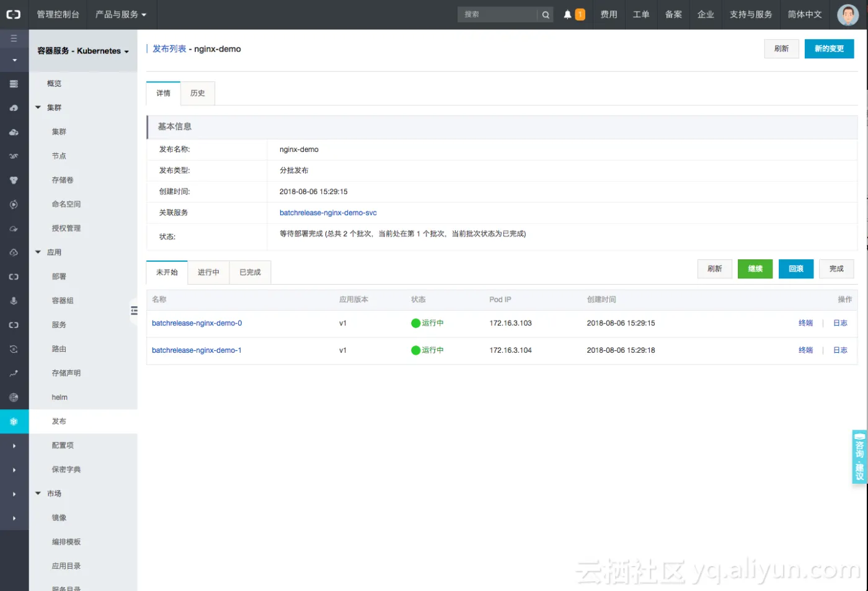Collapse the 集群 group triangle

coord(38,107)
